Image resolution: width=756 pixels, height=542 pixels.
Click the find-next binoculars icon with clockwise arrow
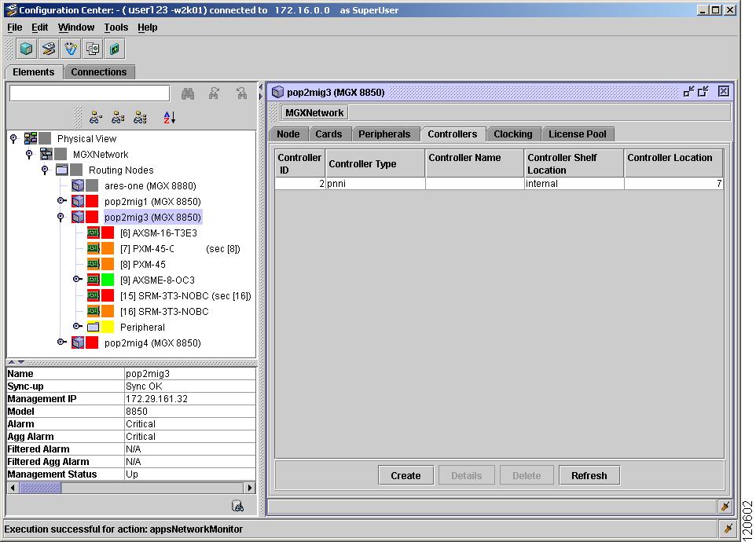pos(214,93)
